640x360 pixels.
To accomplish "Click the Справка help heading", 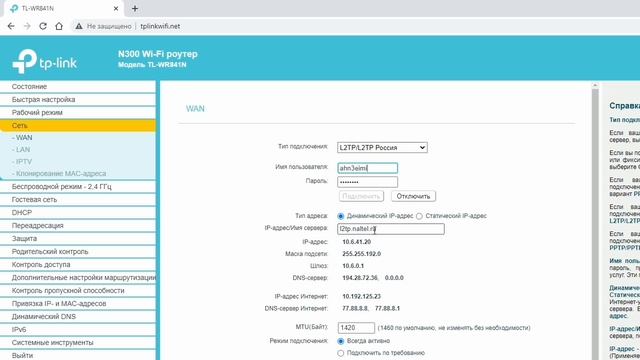I will [x=624, y=106].
